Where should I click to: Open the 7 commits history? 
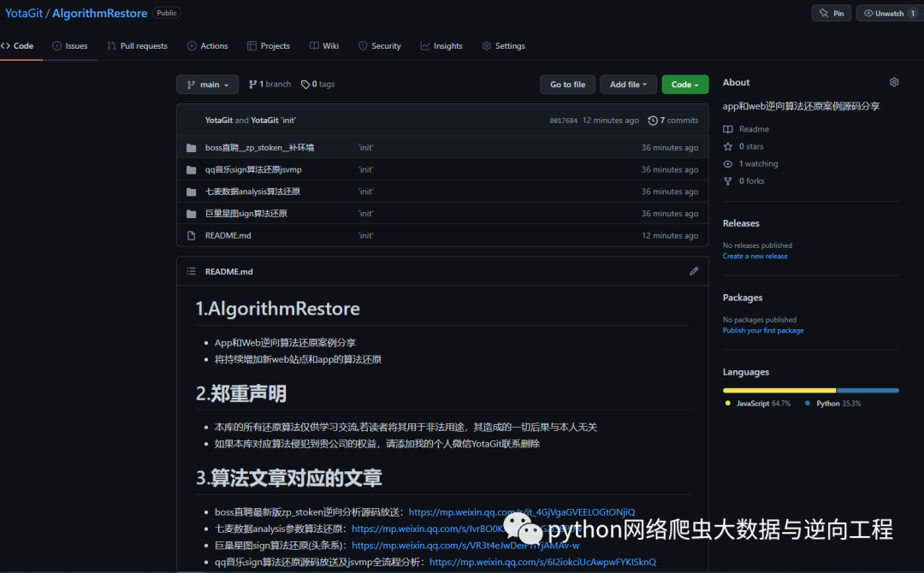click(x=673, y=120)
